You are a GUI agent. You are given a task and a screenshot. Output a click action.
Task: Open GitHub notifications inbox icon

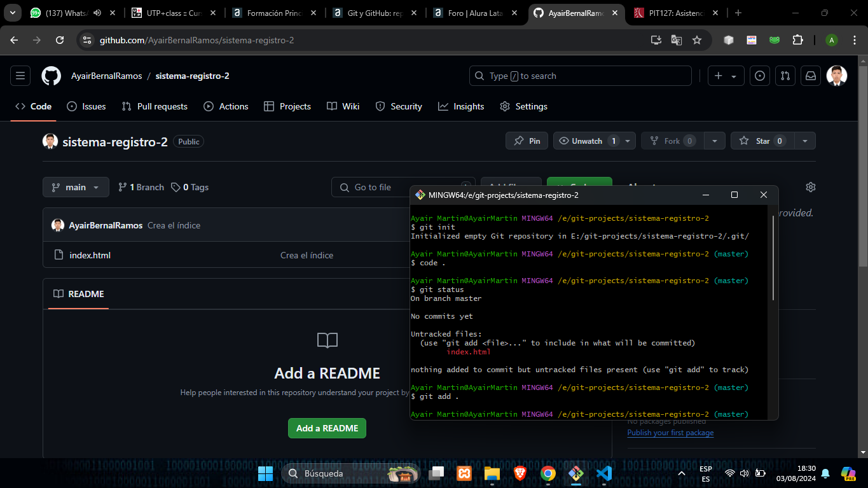[x=810, y=76]
